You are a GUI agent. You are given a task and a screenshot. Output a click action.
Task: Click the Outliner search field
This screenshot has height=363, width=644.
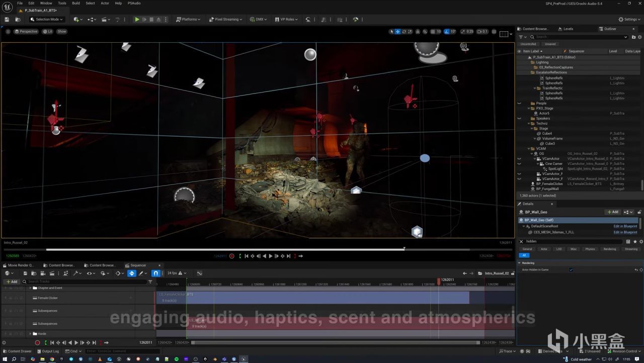click(579, 37)
